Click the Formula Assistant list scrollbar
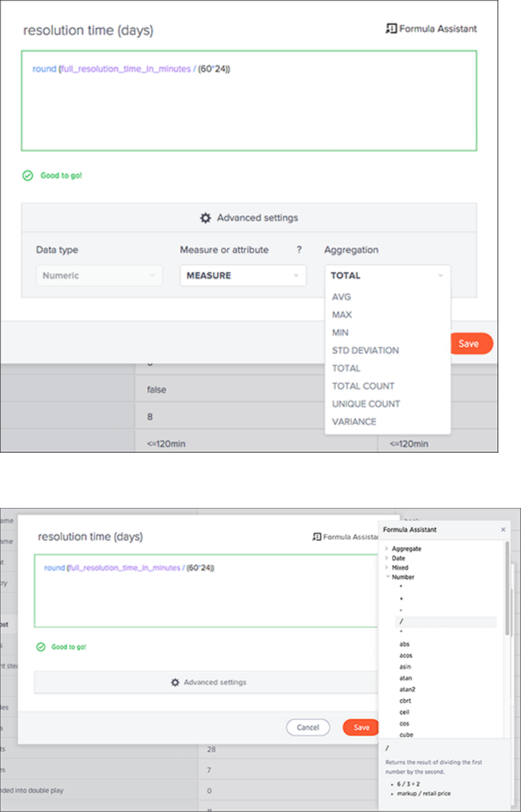Viewport: 521px width, 812px height. [x=508, y=591]
